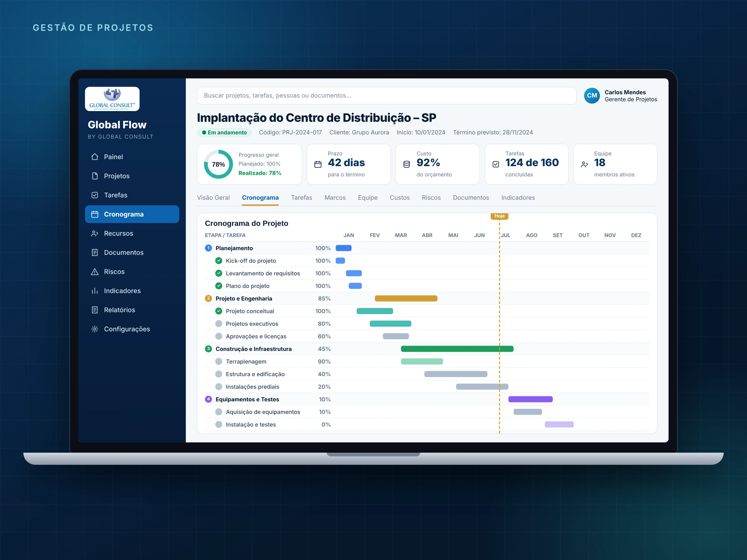
Task: Click the team icon in Equipe card
Action: (584, 164)
